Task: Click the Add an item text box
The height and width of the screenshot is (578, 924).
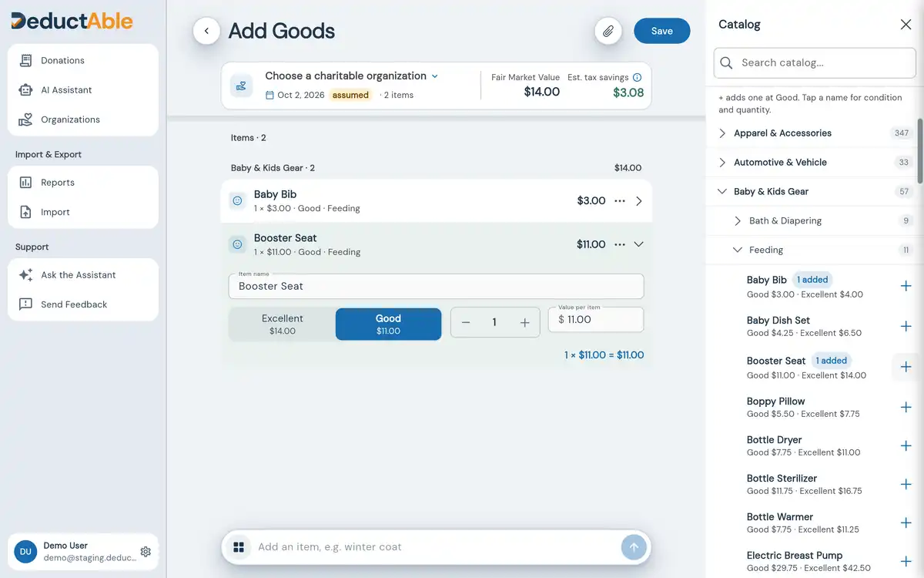Action: (435, 547)
